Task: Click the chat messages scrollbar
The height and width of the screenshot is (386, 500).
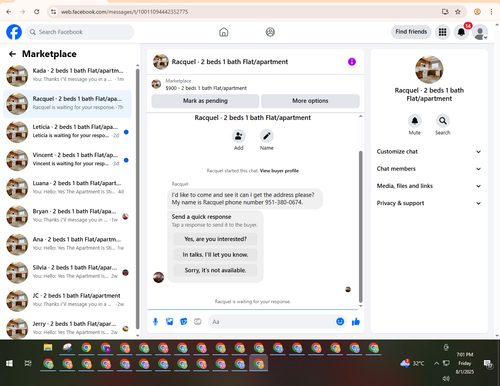Action: 360,227
